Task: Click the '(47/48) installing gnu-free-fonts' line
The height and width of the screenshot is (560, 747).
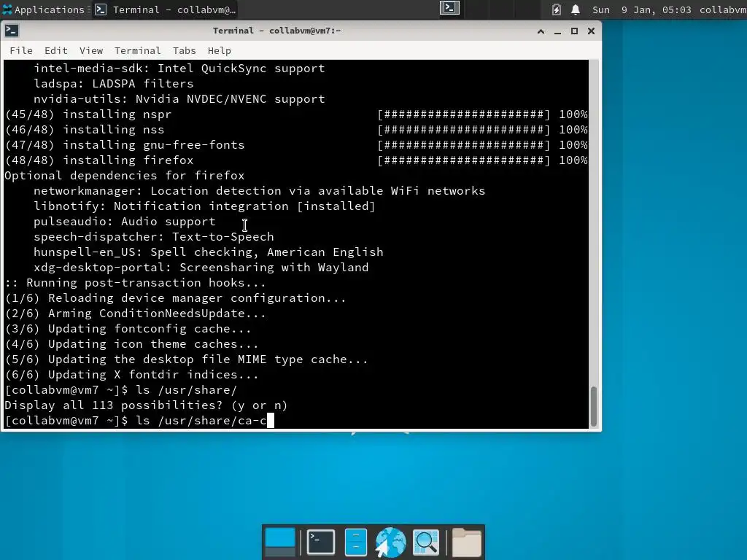Action: click(x=124, y=145)
